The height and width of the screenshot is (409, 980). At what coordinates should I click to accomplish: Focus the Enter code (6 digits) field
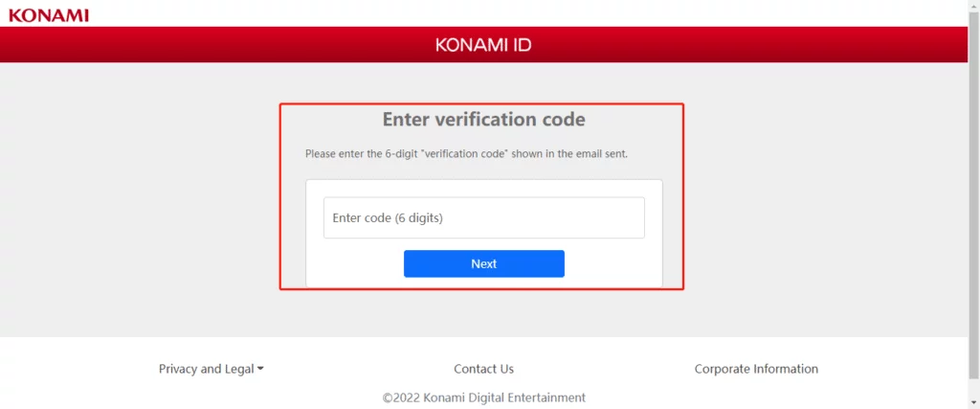(x=483, y=217)
